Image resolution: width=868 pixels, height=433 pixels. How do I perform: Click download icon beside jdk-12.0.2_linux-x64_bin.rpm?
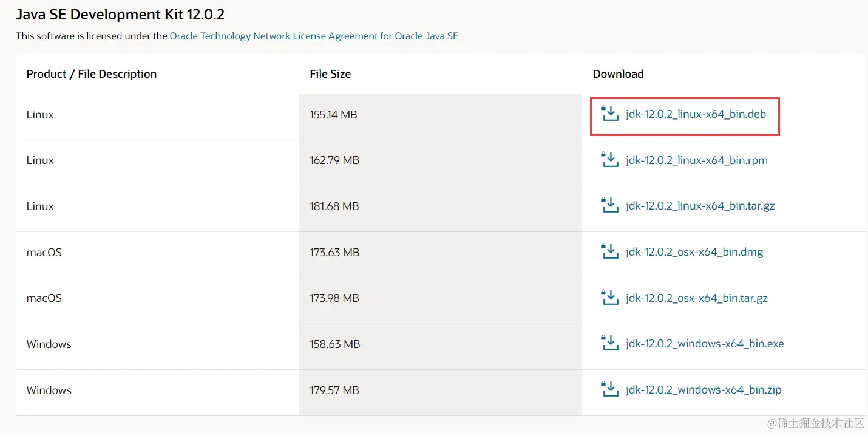click(609, 159)
